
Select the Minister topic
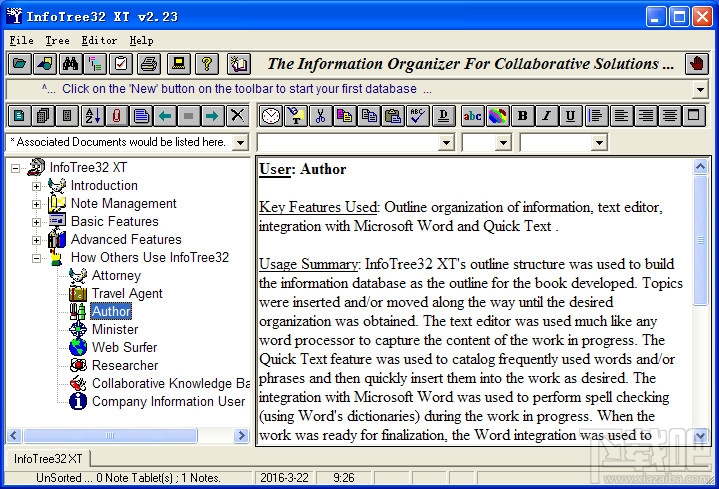pos(115,329)
